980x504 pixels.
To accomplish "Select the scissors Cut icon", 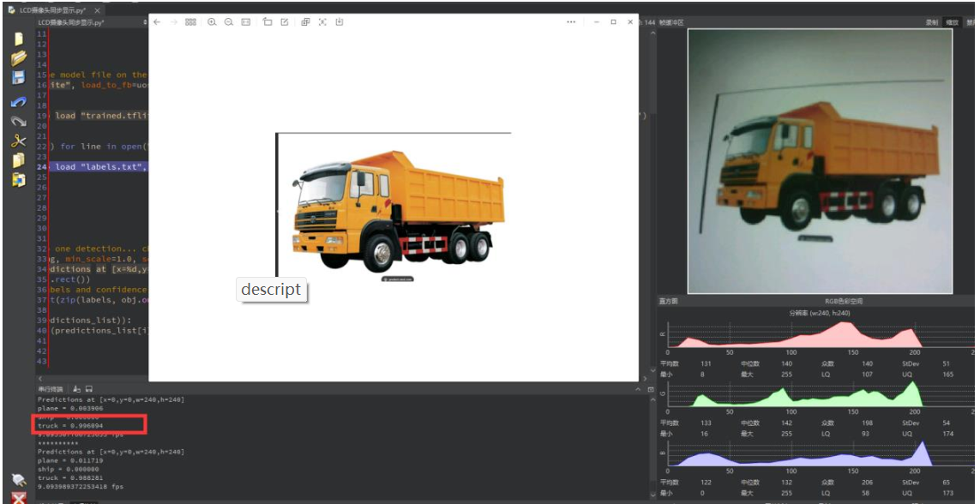I will coord(19,141).
